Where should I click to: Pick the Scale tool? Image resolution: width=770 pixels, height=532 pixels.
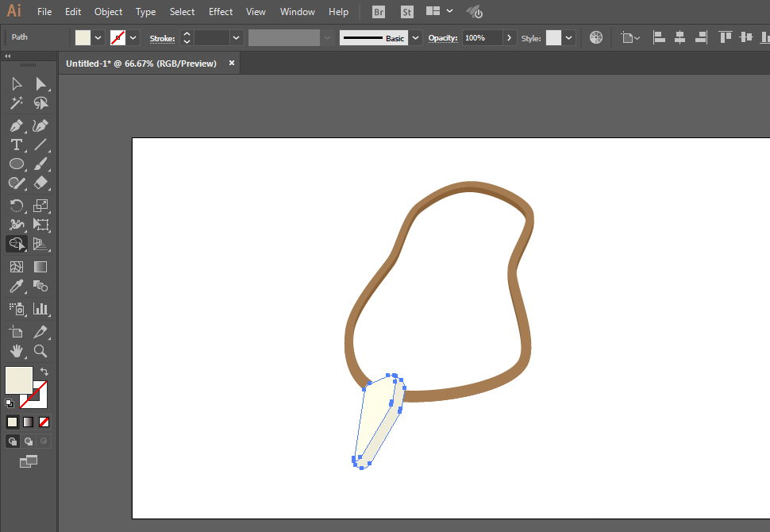[x=40, y=206]
